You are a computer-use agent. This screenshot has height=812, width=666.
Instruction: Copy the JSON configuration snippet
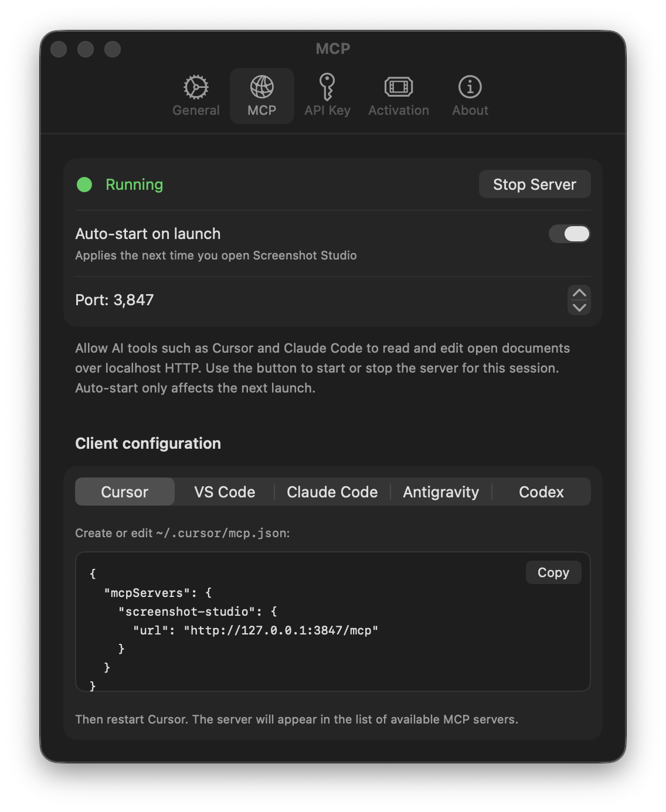coord(553,572)
